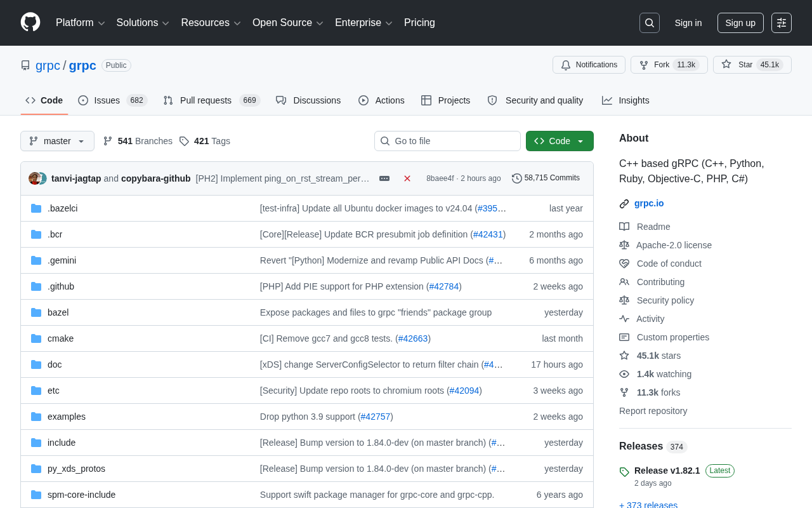
Task: Click the failed status X icon
Action: pyautogui.click(x=407, y=178)
